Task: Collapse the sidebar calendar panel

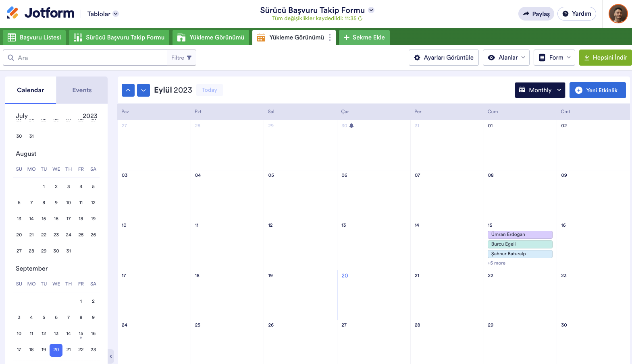Action: click(x=111, y=356)
